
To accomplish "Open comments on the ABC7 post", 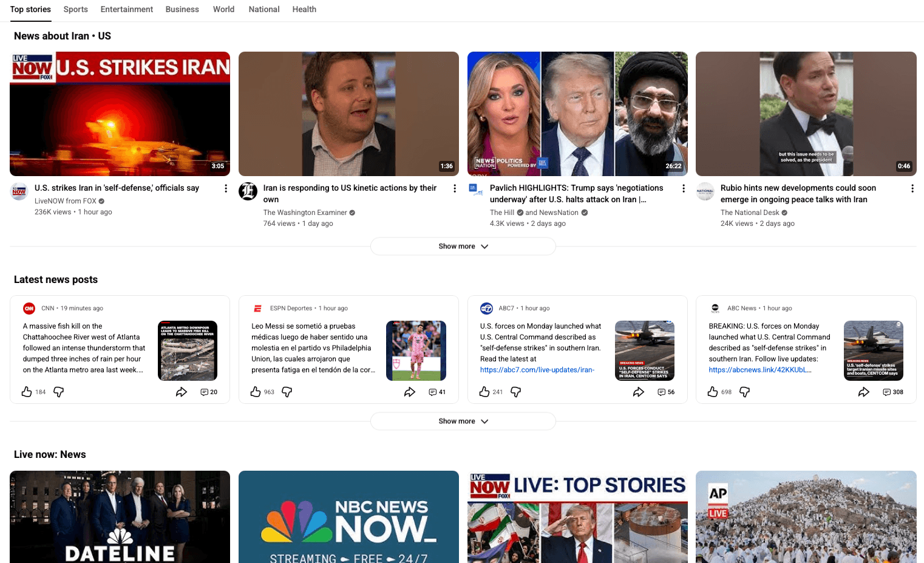I will click(666, 392).
